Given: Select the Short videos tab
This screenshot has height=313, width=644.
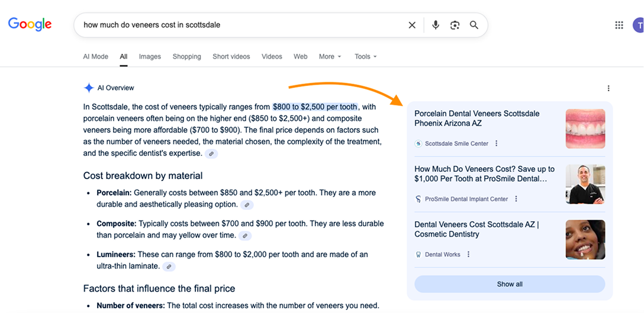Looking at the screenshot, I should 231,57.
